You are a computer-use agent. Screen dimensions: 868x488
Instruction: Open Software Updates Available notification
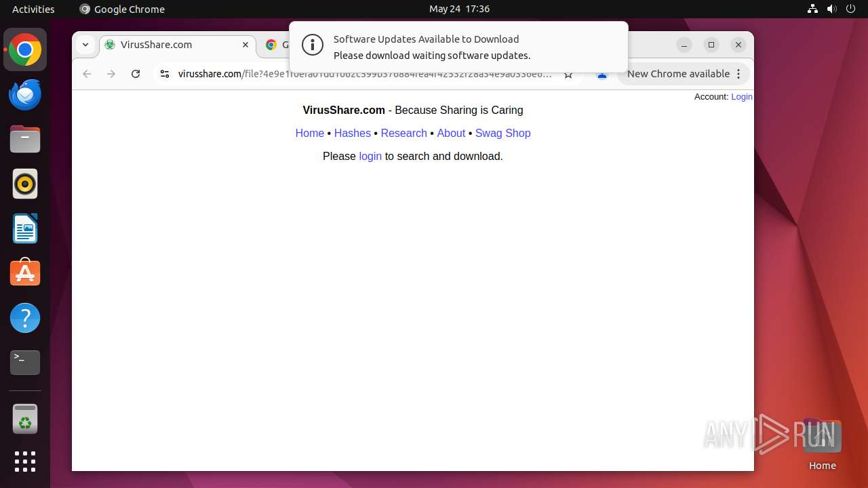(458, 47)
